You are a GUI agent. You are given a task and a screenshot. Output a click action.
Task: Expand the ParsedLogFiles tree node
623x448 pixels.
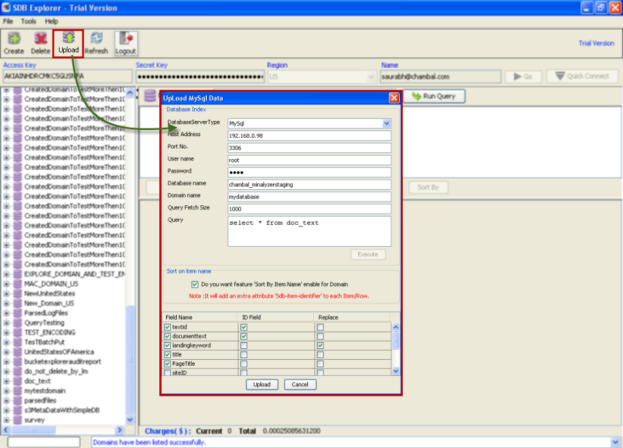[6, 313]
